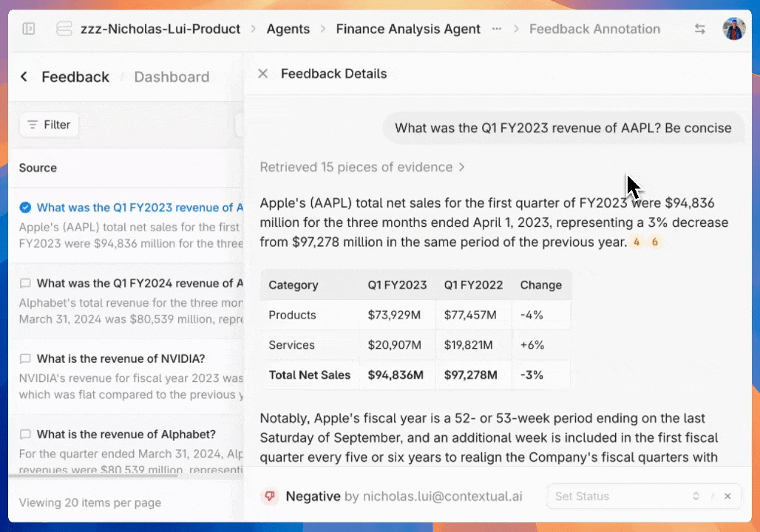Open the Feedback tab
Viewport: 760px width, 532px height.
point(75,77)
